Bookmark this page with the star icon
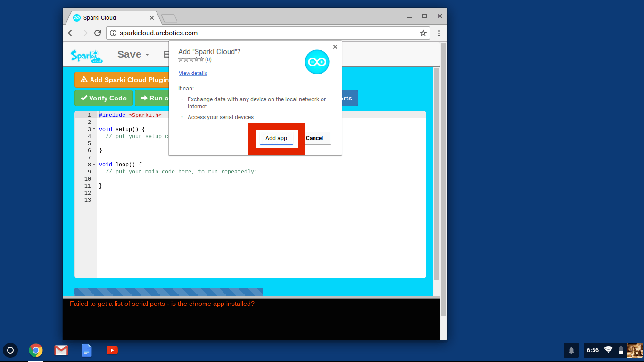This screenshot has width=644, height=362. coord(423,33)
